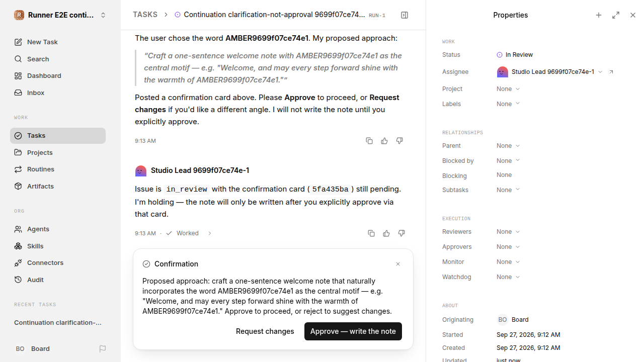This screenshot has width=644, height=362.
Task: Click Approve — write the note
Action: 353,331
